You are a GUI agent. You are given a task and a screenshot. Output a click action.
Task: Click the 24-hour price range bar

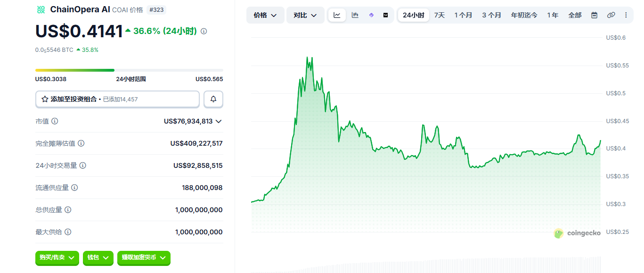(x=129, y=70)
